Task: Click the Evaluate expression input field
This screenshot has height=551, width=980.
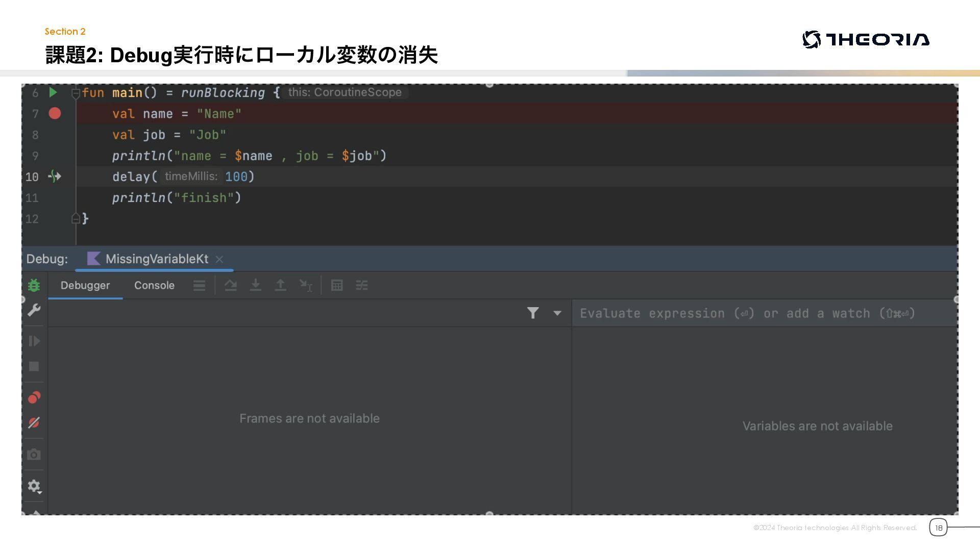Action: pos(747,313)
